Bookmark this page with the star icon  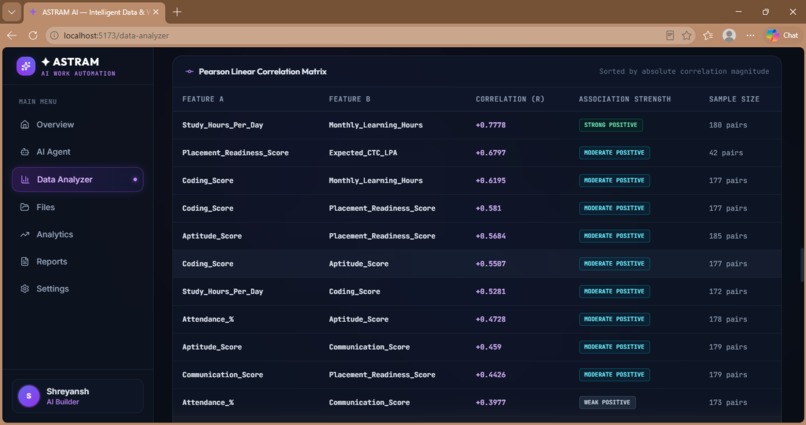687,35
